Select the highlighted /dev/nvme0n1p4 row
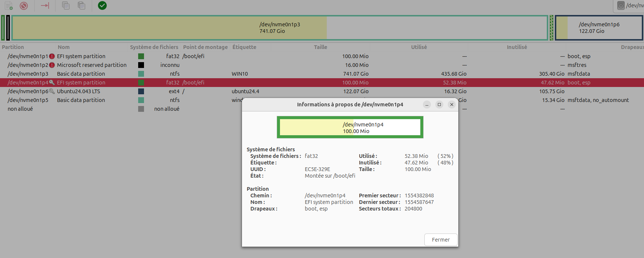 (x=322, y=83)
